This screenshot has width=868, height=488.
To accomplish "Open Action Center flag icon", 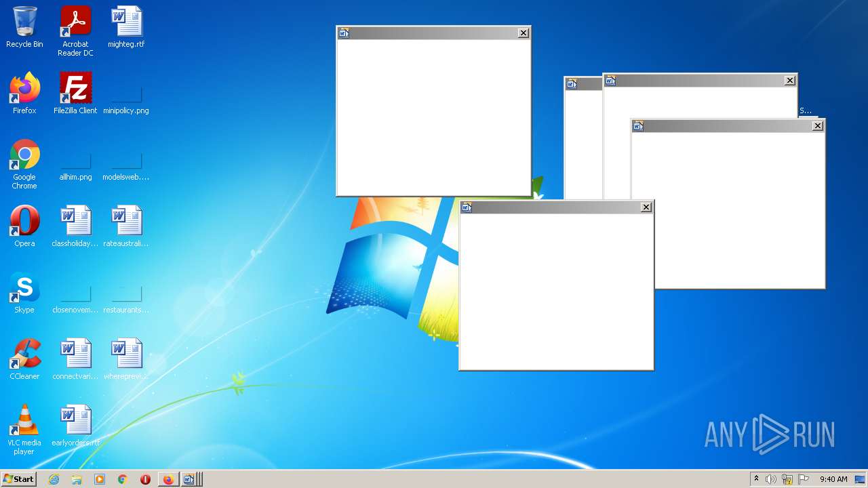I will click(804, 479).
